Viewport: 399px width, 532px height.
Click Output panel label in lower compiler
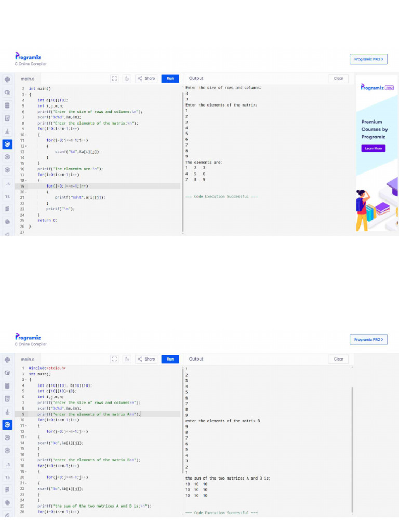click(x=196, y=359)
